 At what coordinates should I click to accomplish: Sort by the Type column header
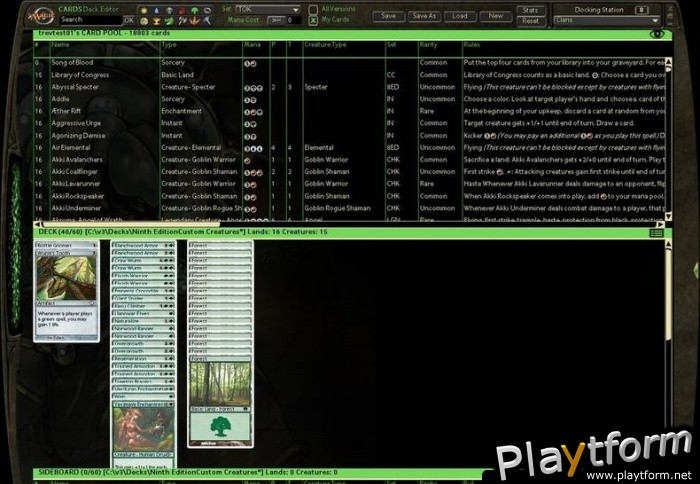169,45
